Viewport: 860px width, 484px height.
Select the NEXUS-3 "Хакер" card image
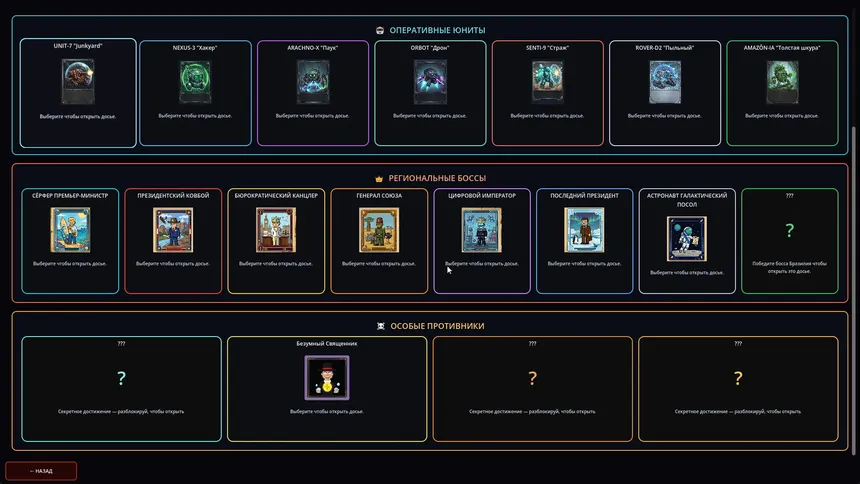(195, 82)
